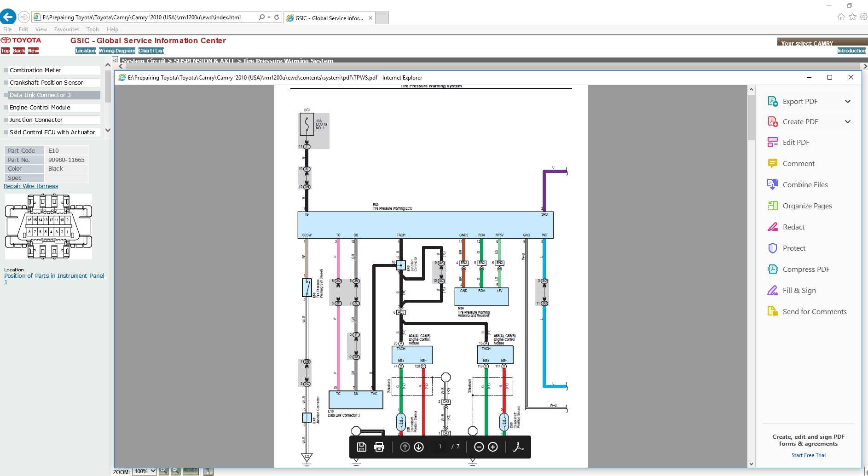Viewport: 868px width, 476px height.
Task: Close the GSIC browser tab
Action: [370, 18]
